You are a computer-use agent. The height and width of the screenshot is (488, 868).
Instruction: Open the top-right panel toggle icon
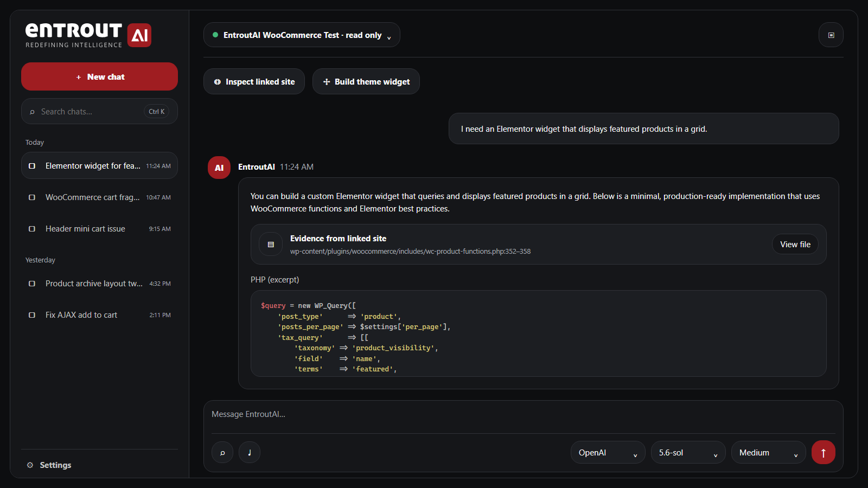click(831, 35)
